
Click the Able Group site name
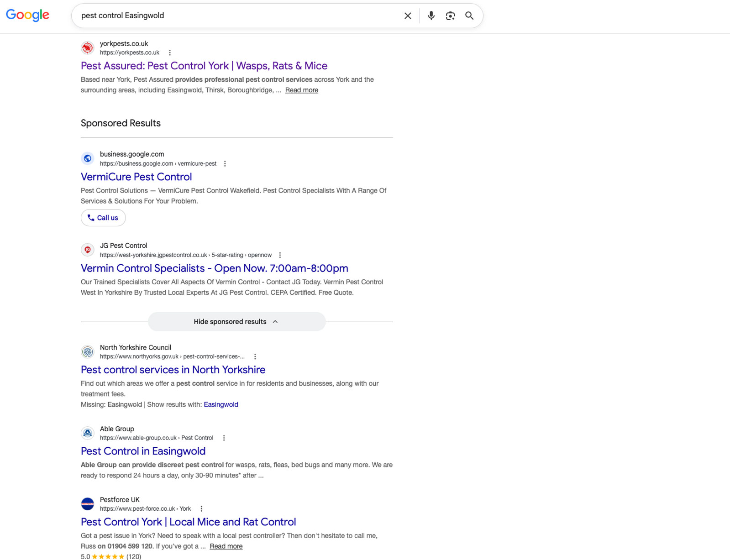[x=117, y=429]
